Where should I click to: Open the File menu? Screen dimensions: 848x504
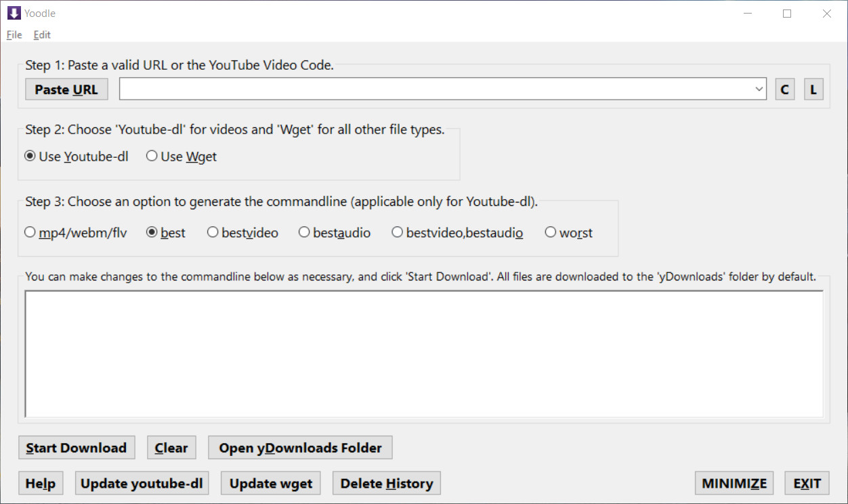[14, 35]
